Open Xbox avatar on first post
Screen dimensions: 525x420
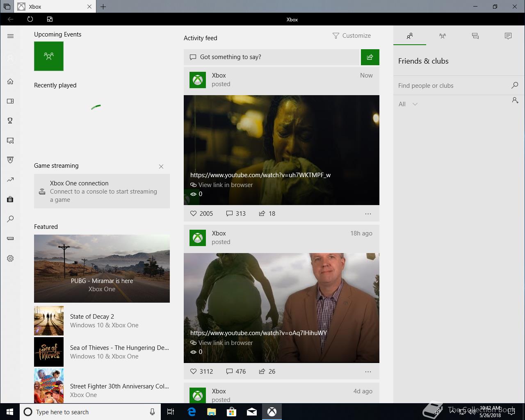pyautogui.click(x=198, y=80)
